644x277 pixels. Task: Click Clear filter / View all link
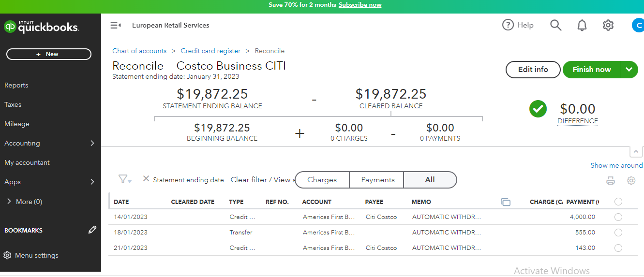(x=263, y=180)
